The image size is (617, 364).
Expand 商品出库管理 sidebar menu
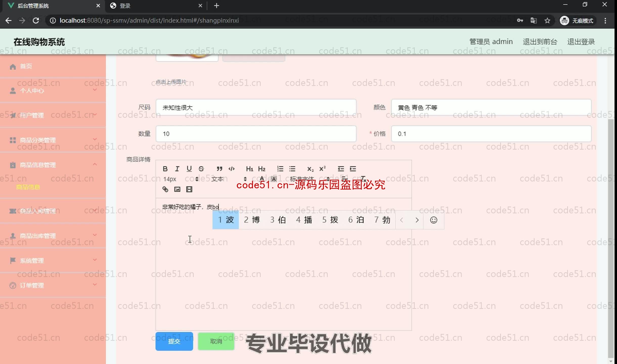[x=53, y=236]
